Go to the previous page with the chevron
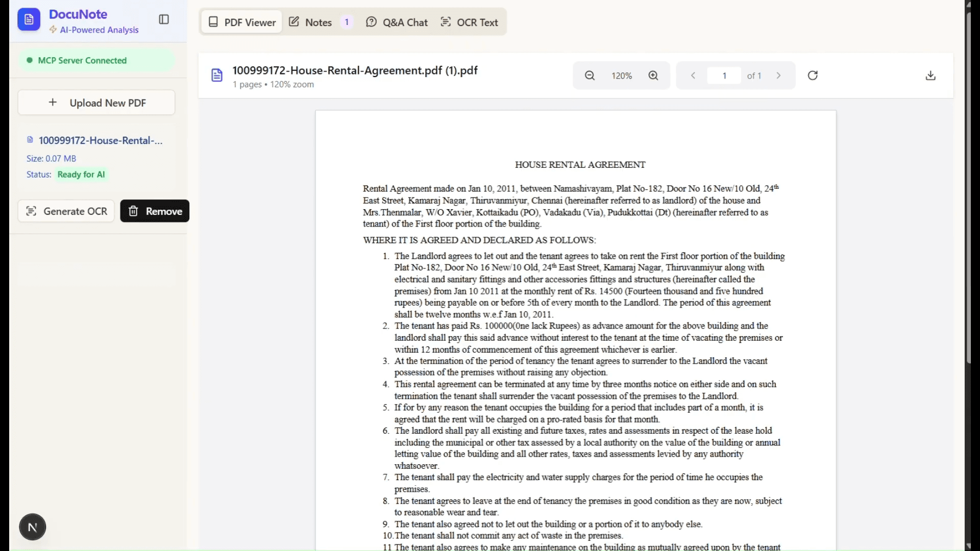This screenshot has width=980, height=551. point(693,75)
